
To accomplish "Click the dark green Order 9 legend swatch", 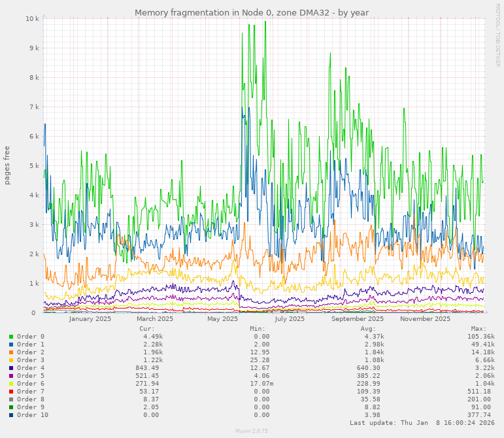I will click(x=11, y=407).
